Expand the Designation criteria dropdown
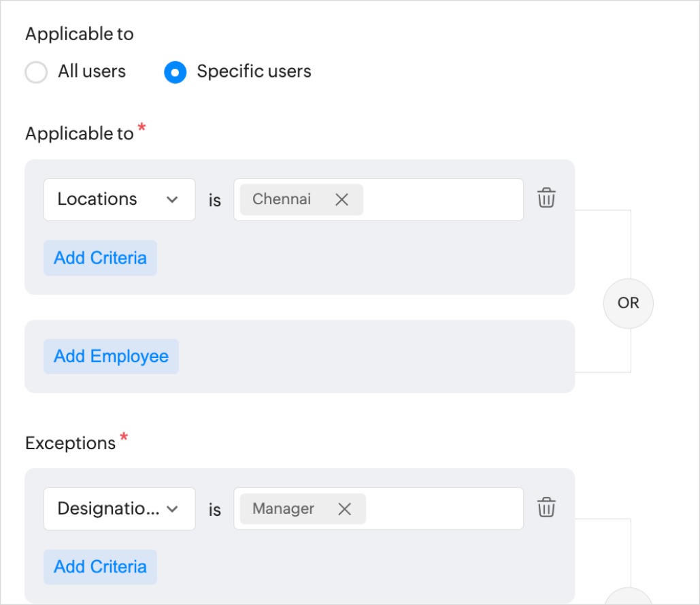 click(119, 508)
